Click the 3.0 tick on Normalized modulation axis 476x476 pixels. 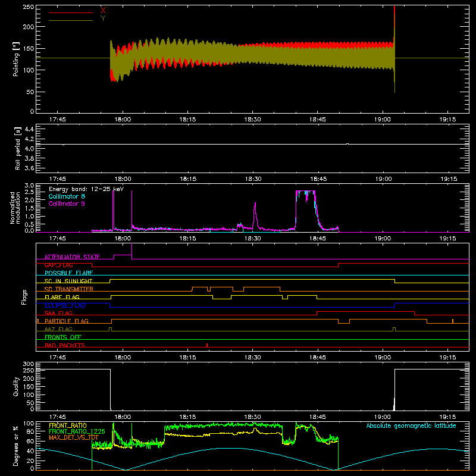tap(29, 186)
